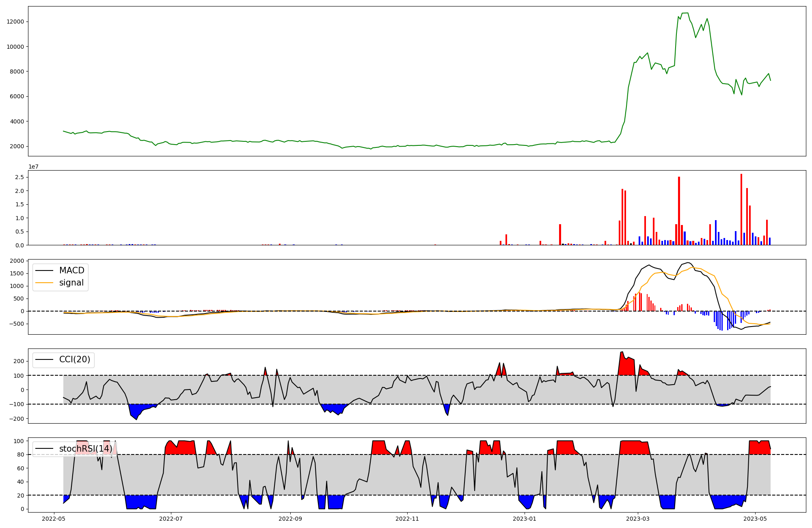
Task: Click the 2022-07 x-axis date label
Action: (171, 519)
